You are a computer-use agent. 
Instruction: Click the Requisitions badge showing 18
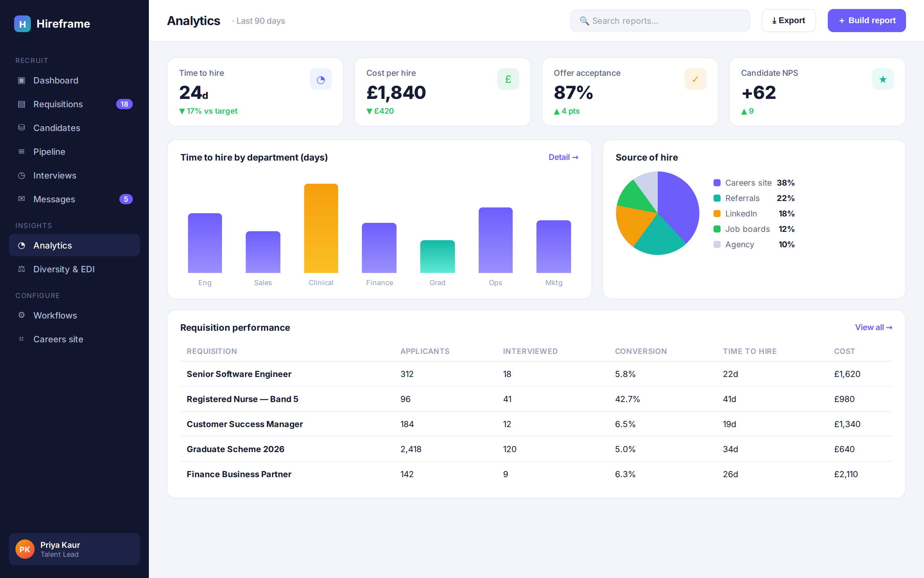[x=124, y=104]
